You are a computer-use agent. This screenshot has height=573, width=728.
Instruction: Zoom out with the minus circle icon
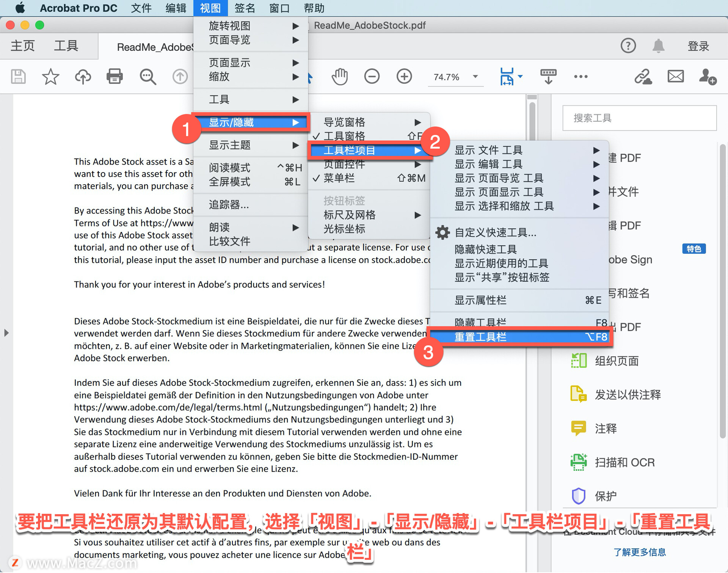click(x=372, y=77)
